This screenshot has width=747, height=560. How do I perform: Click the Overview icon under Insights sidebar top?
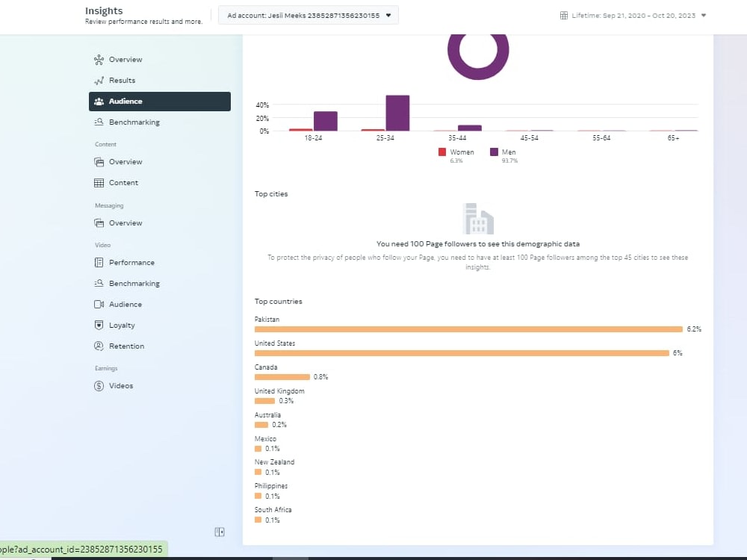(99, 60)
